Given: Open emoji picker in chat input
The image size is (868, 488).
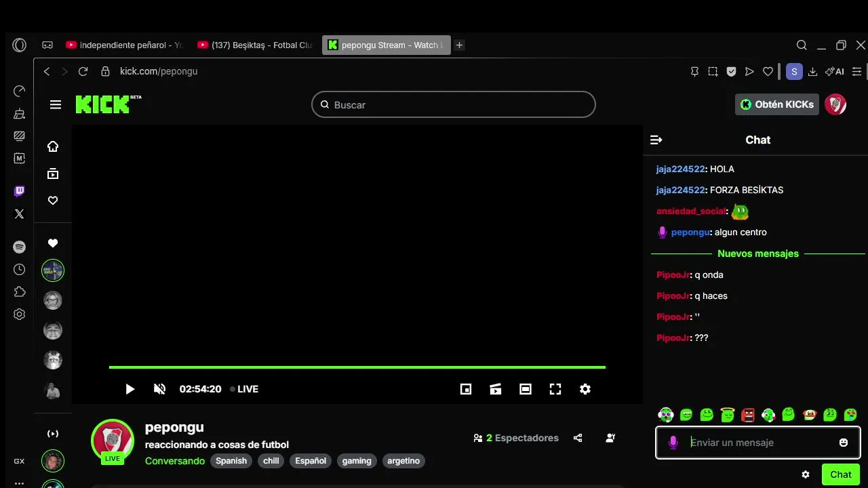Looking at the screenshot, I should [x=844, y=443].
